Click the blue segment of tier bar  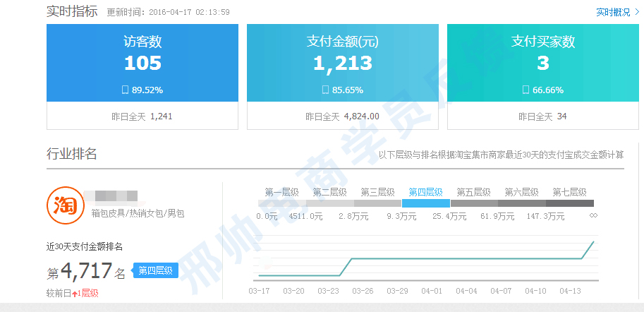pos(426,203)
